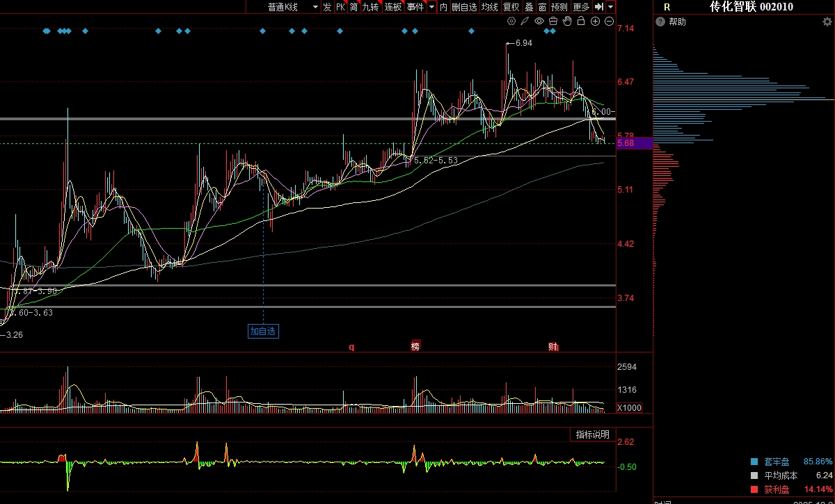Click the 7.14 price axis label

pos(626,28)
